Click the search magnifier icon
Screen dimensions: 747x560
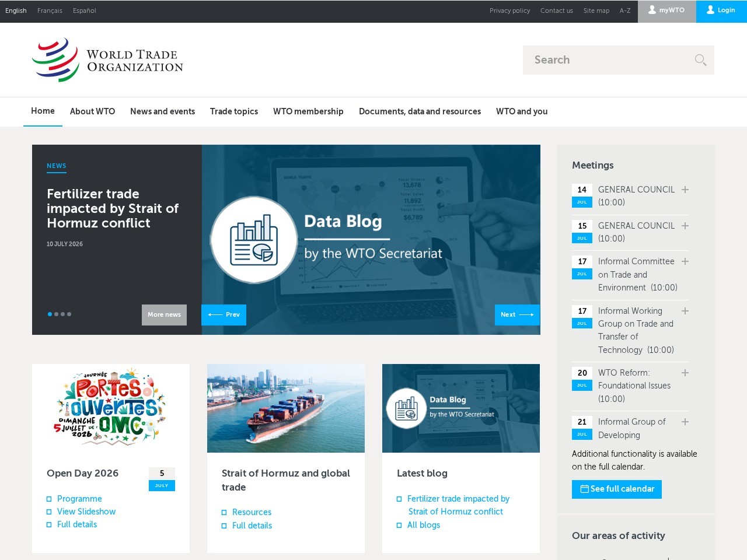point(700,60)
